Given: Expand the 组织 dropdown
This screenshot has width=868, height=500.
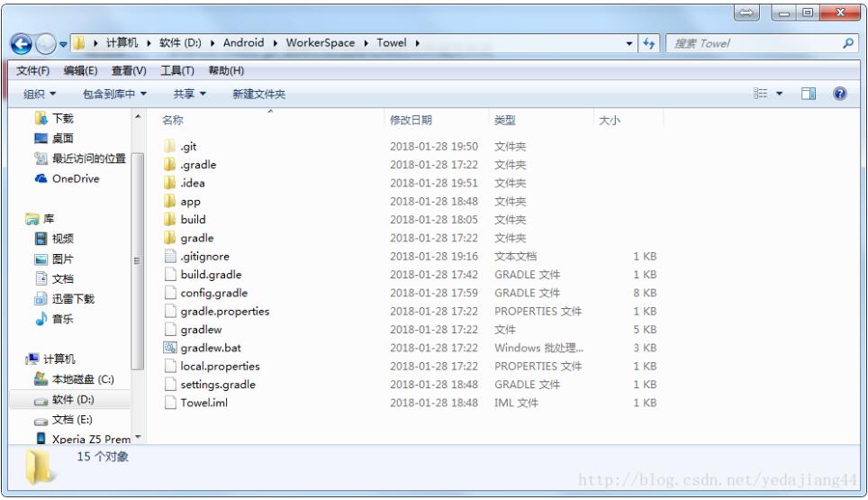Looking at the screenshot, I should pyautogui.click(x=40, y=94).
